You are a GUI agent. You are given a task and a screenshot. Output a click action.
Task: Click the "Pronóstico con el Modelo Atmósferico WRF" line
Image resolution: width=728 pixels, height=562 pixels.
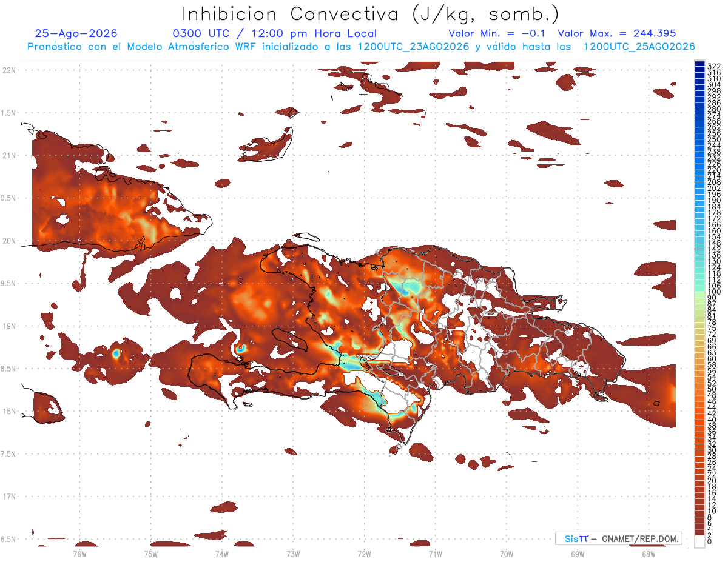pos(361,47)
